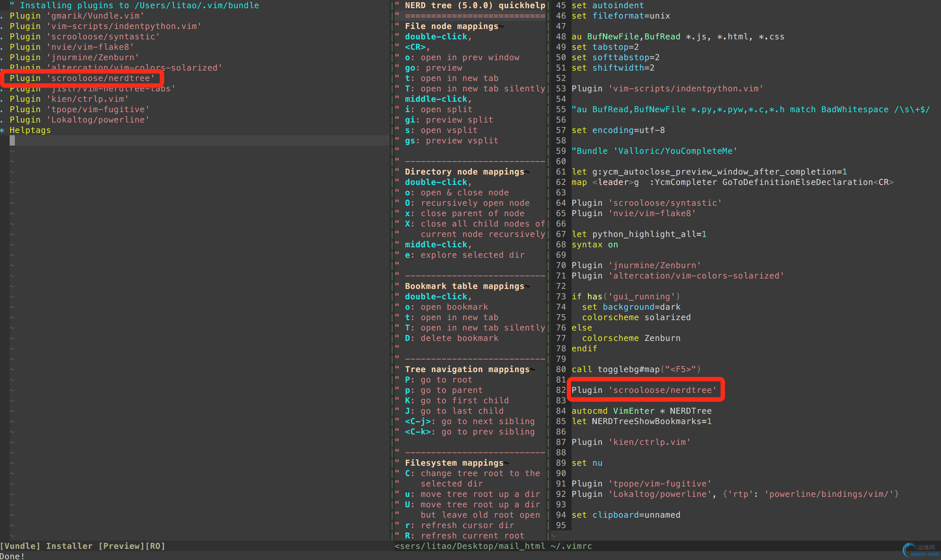Select the Plugin 'scrooloose/syntastic' line in installer pane

click(x=85, y=37)
